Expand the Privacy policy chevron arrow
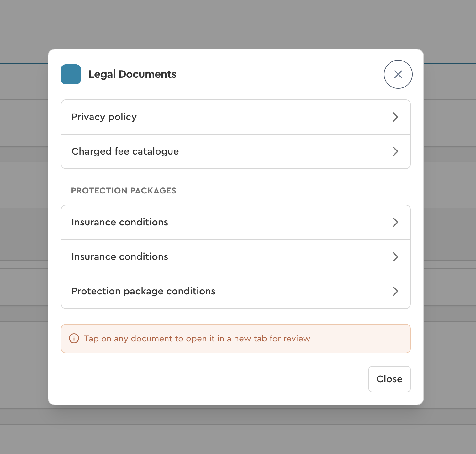Screen dimensions: 476x454 coord(395,117)
